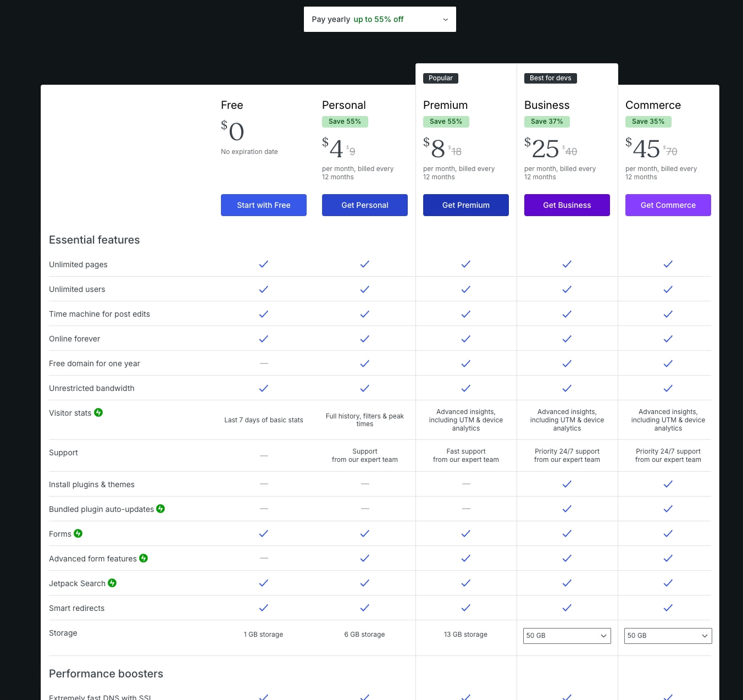Click the Get Personal button
This screenshot has height=700, width=743.
click(x=365, y=205)
